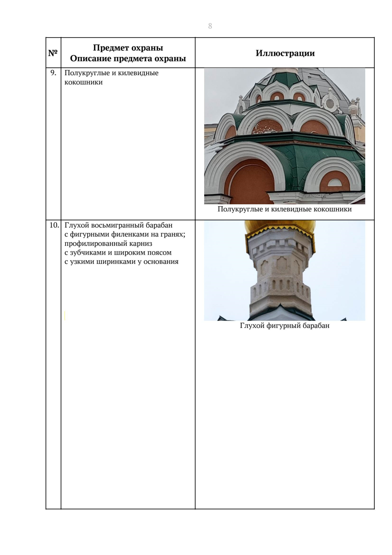Click the line 'профилированный карниз'

[x=108, y=244]
